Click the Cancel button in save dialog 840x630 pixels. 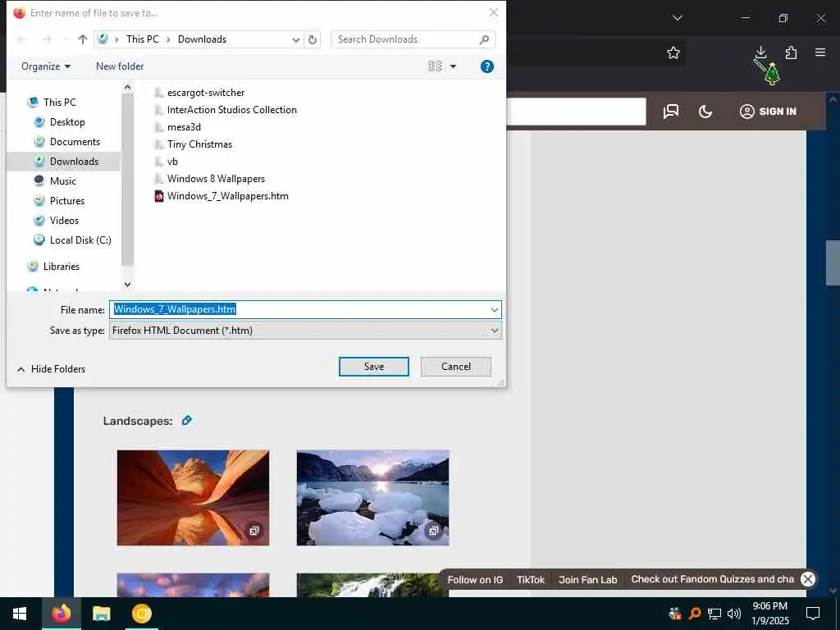click(456, 367)
